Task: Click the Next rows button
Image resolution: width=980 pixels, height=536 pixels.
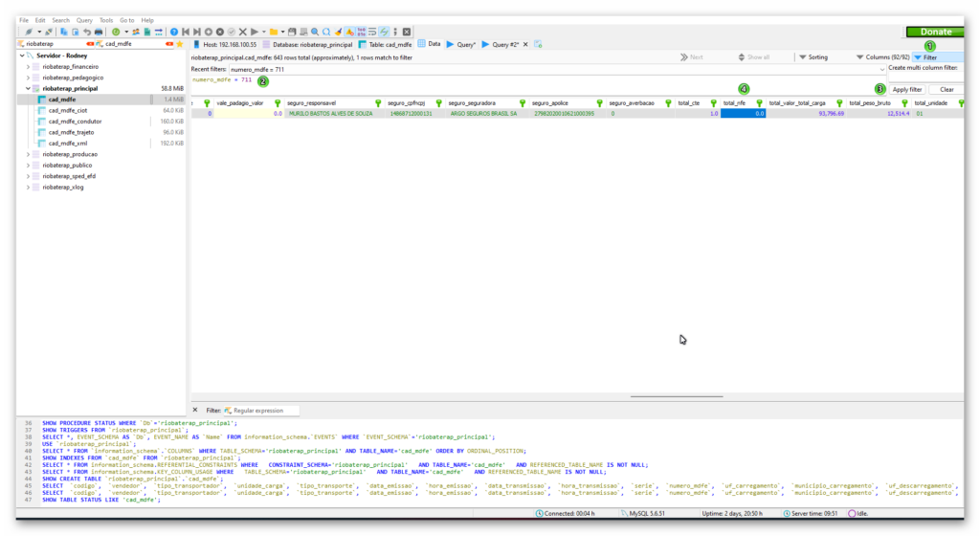Action: (x=692, y=57)
